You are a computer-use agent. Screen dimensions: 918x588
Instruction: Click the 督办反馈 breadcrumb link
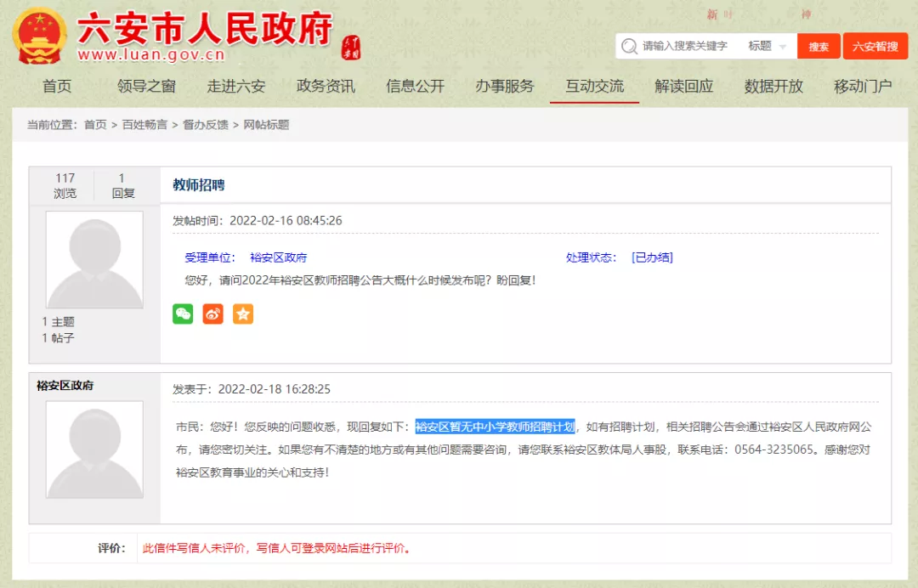click(206, 125)
